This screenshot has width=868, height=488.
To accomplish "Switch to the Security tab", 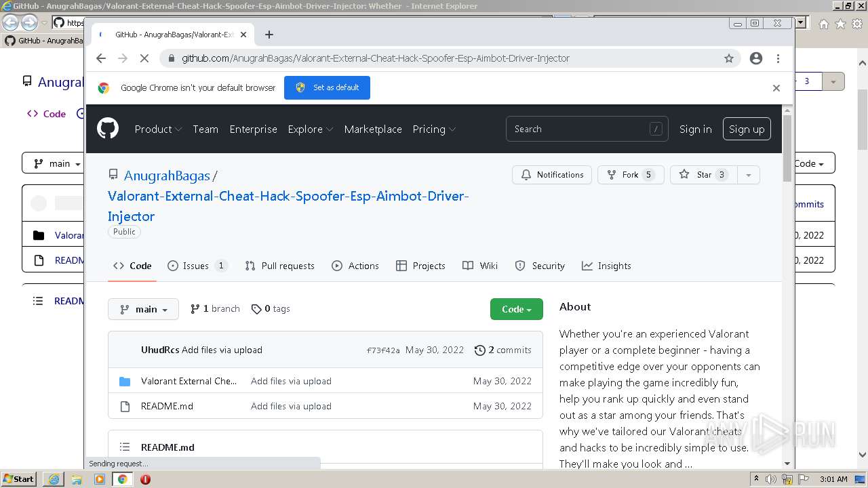I will (540, 266).
